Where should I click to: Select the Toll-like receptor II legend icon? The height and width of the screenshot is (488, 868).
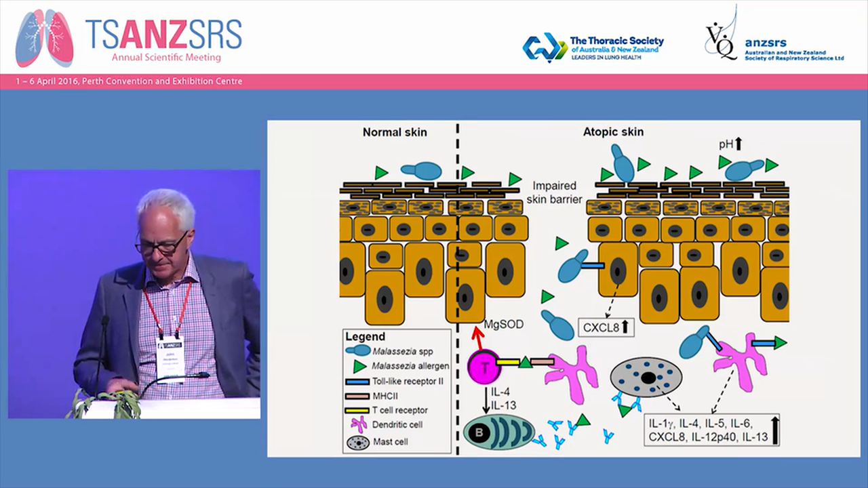click(358, 381)
